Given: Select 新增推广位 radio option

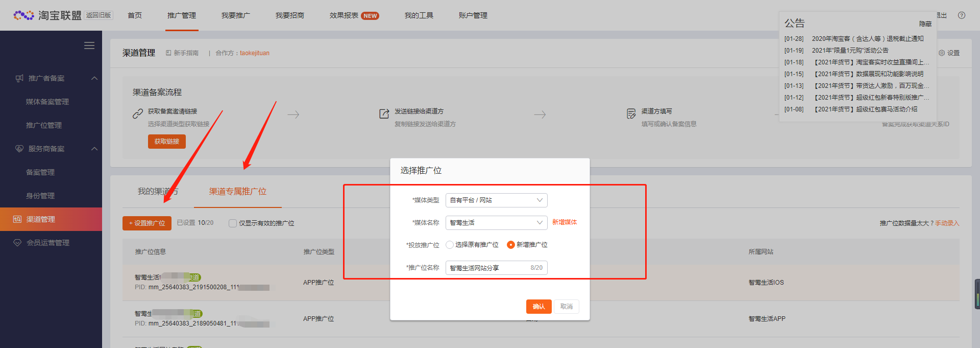Looking at the screenshot, I should point(510,245).
